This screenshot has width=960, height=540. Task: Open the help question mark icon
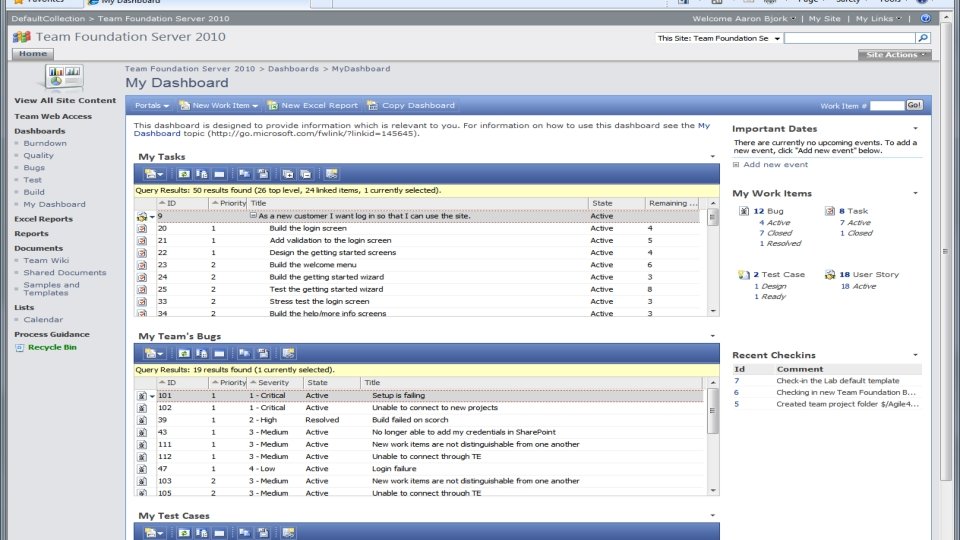pyautogui.click(x=925, y=18)
